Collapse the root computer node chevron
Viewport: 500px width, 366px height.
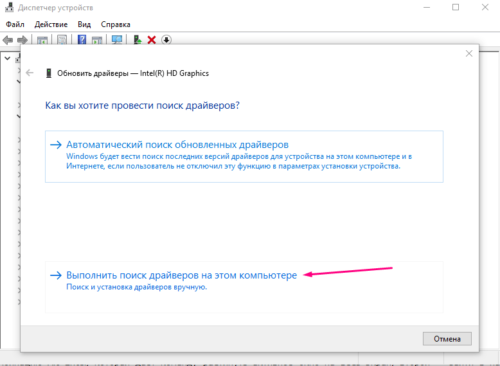[7, 58]
